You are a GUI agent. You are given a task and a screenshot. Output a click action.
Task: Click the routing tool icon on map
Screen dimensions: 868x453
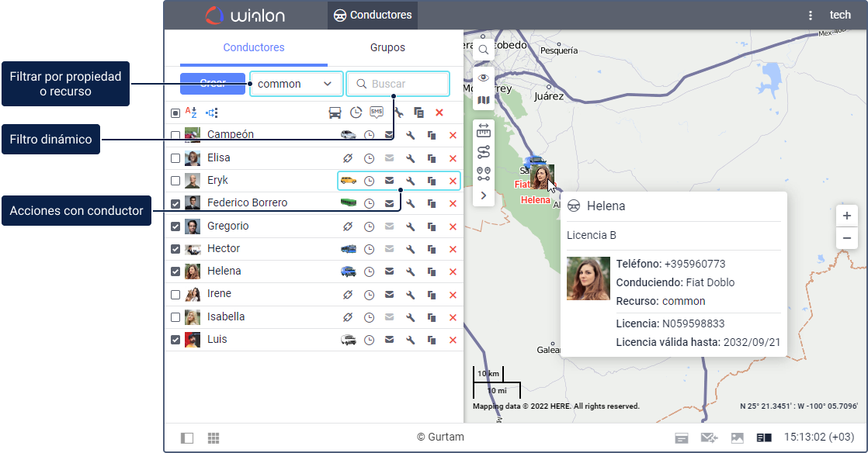point(483,152)
